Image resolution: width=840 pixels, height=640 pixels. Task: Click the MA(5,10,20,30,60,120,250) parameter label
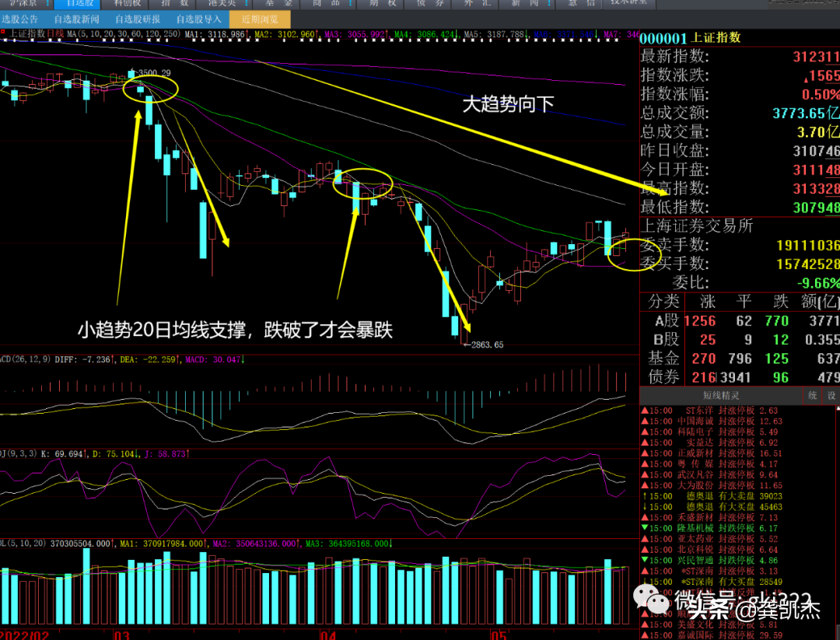pyautogui.click(x=124, y=35)
